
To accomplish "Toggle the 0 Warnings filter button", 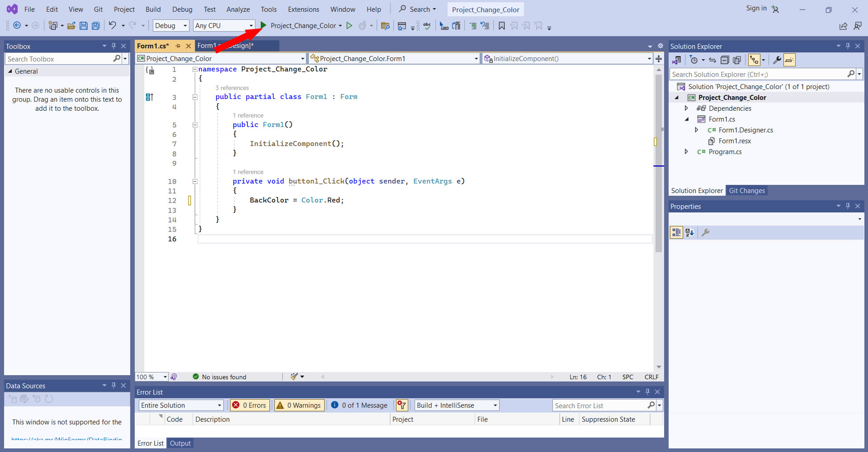I will point(299,405).
